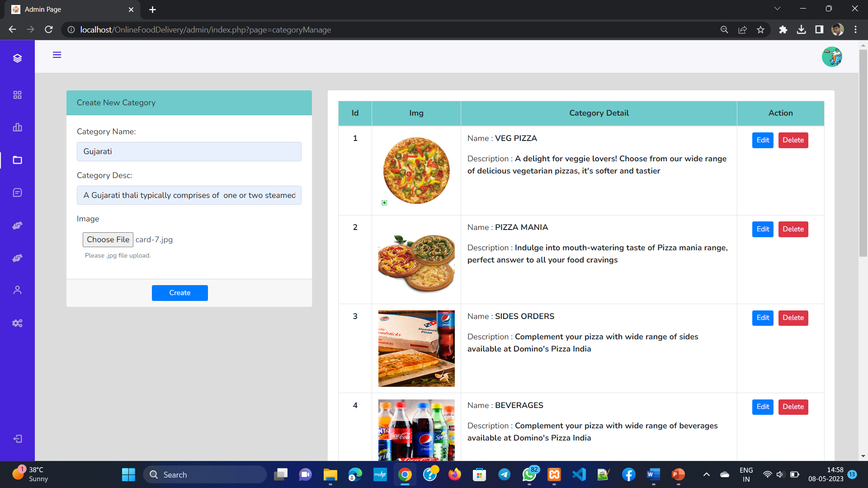This screenshot has width=868, height=488.
Task: Delete the PIZZA MANIA category
Action: [793, 229]
